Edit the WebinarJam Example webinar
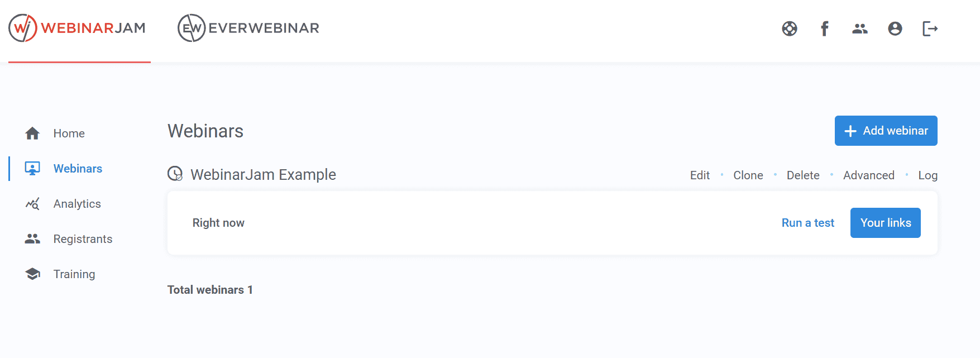The height and width of the screenshot is (358, 980). pos(700,175)
